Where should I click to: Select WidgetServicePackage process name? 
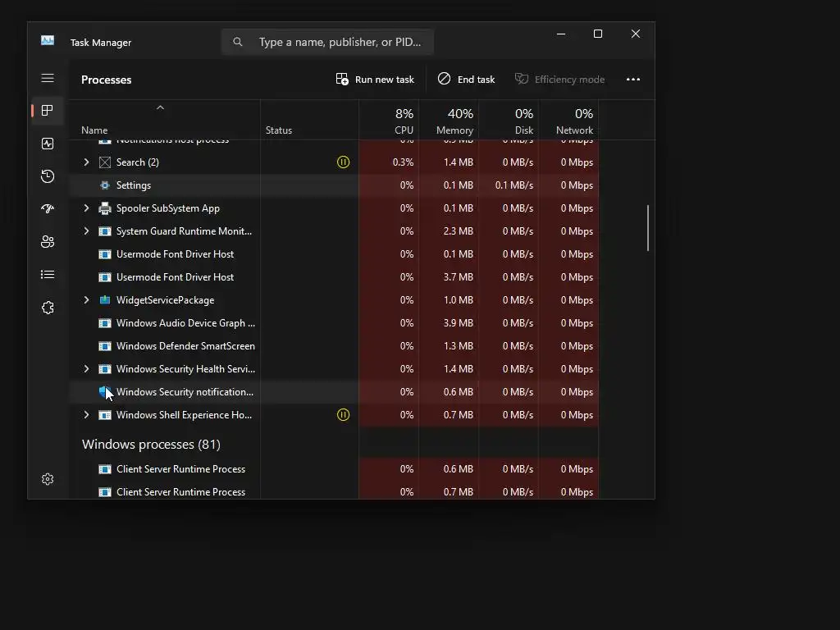pyautogui.click(x=165, y=300)
